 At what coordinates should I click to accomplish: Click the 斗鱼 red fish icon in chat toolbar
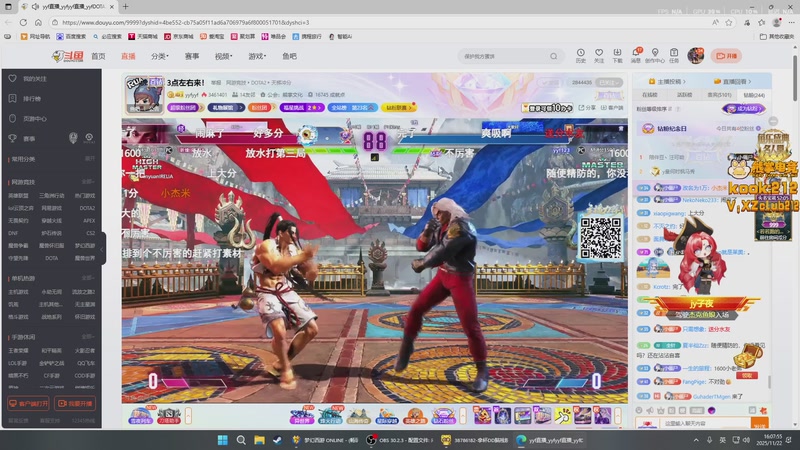(763, 410)
